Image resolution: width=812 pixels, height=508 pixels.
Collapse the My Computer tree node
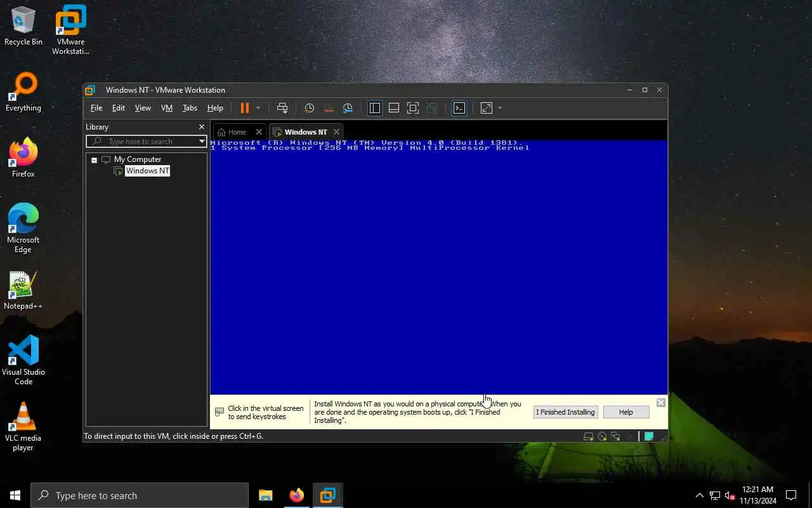[94, 160]
